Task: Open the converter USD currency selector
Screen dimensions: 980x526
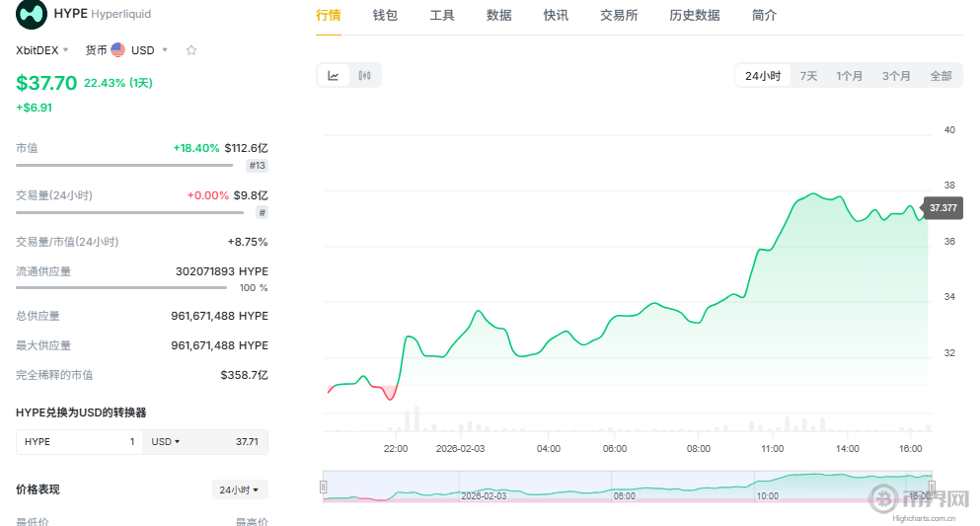Action: [166, 442]
